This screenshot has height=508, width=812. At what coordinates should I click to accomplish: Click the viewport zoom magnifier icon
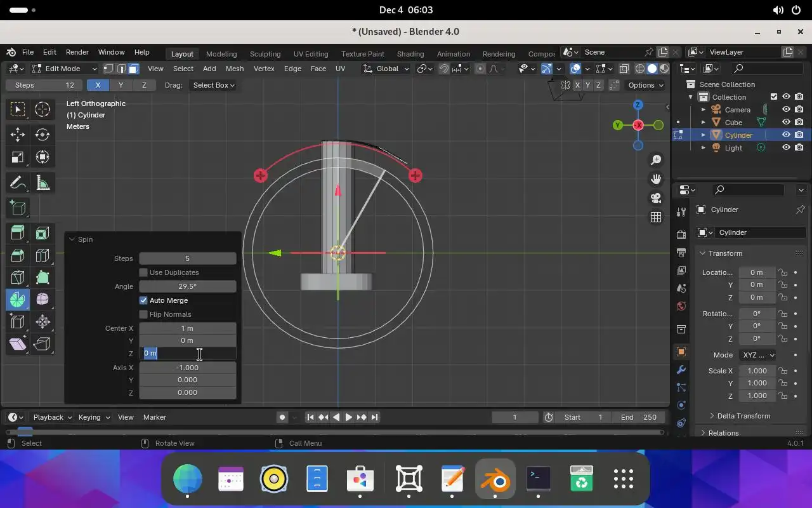656,160
